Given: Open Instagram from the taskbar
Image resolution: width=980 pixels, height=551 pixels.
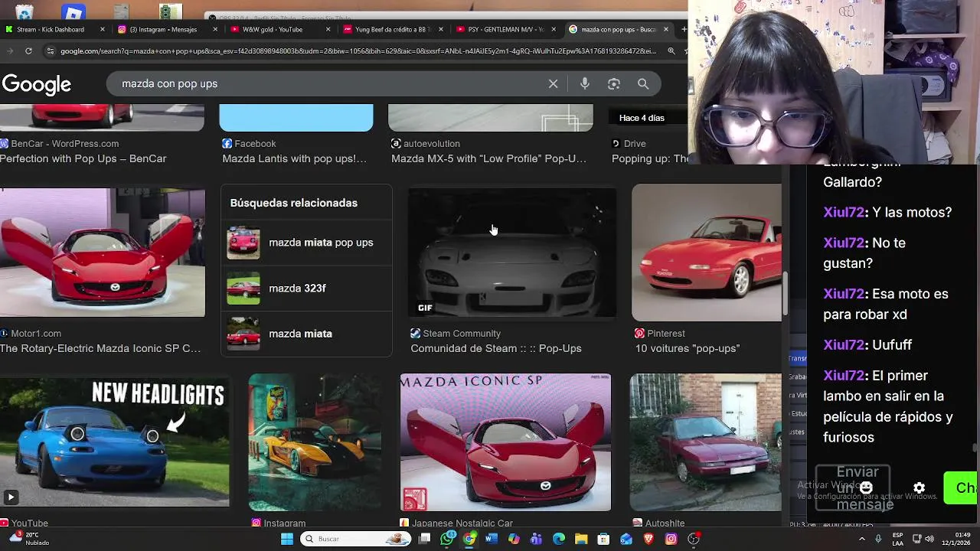Looking at the screenshot, I should point(671,539).
